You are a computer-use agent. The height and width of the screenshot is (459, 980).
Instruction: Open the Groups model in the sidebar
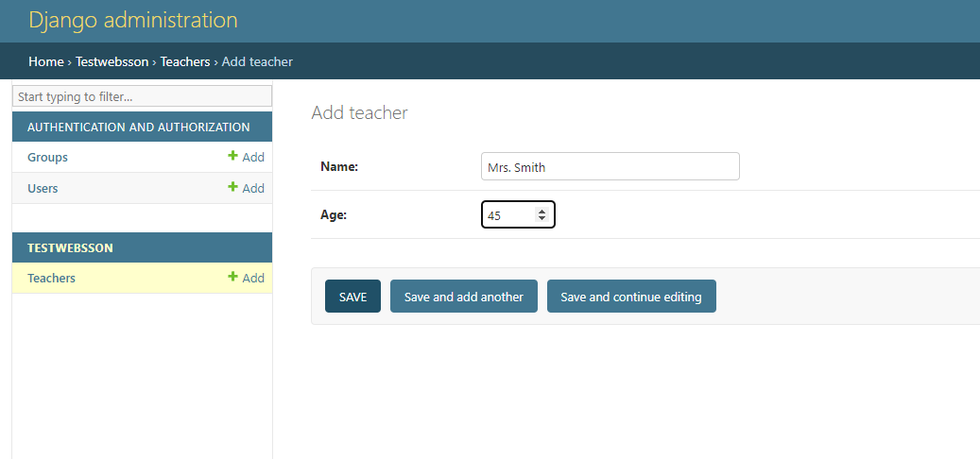point(47,157)
